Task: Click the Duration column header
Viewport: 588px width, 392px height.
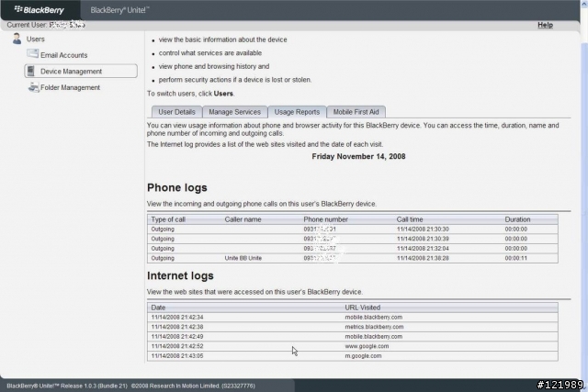Action: (517, 219)
